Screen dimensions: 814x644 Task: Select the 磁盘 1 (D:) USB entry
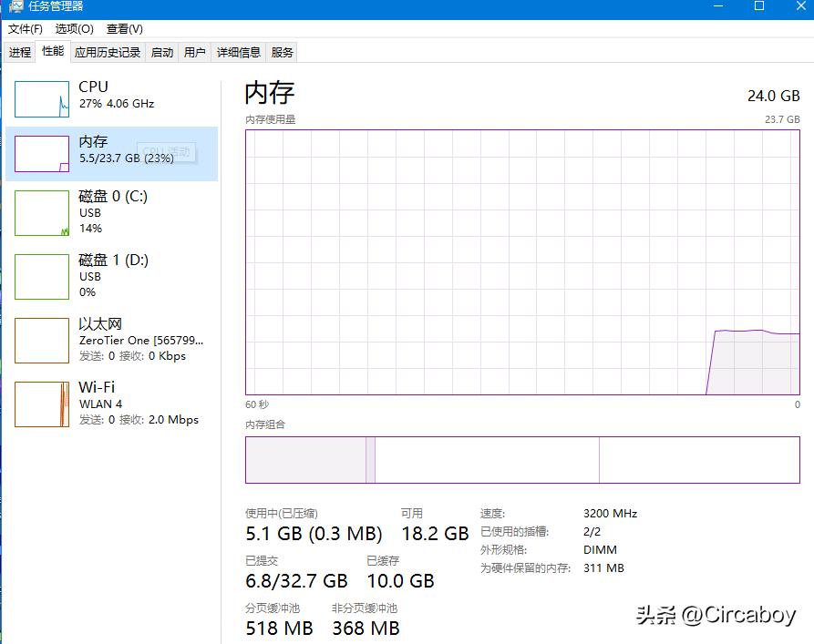111,277
